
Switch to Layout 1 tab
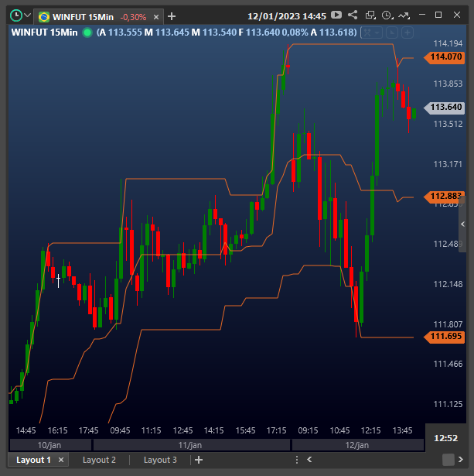pyautogui.click(x=33, y=460)
